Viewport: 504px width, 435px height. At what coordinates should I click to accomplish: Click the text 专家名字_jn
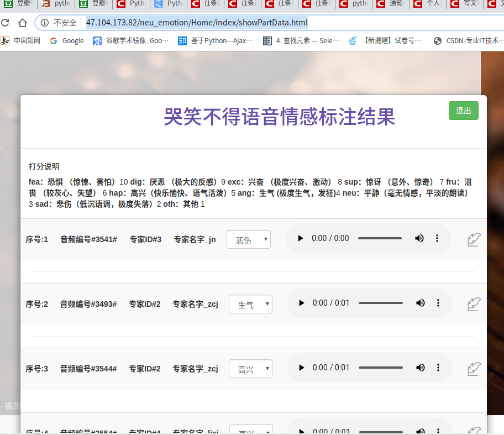(x=195, y=239)
